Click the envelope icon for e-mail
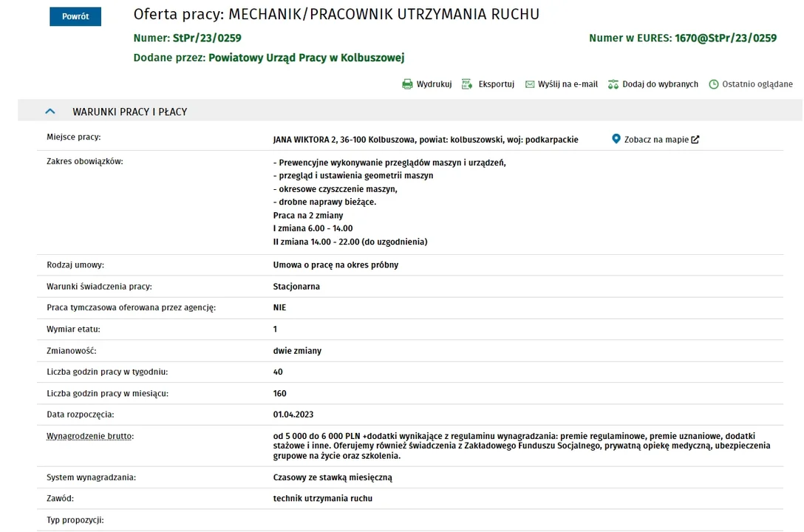This screenshot has width=804, height=532. pos(530,84)
